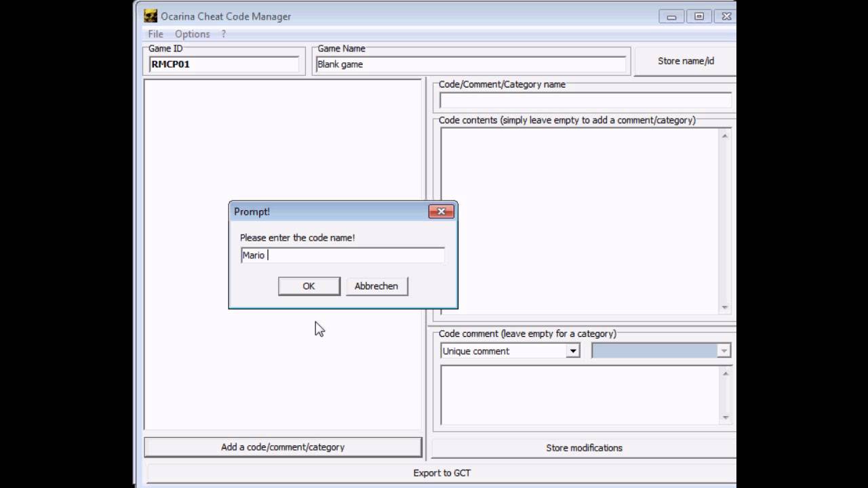Image resolution: width=868 pixels, height=488 pixels.
Task: Click Abbrechen to cancel the prompt
Action: click(376, 286)
